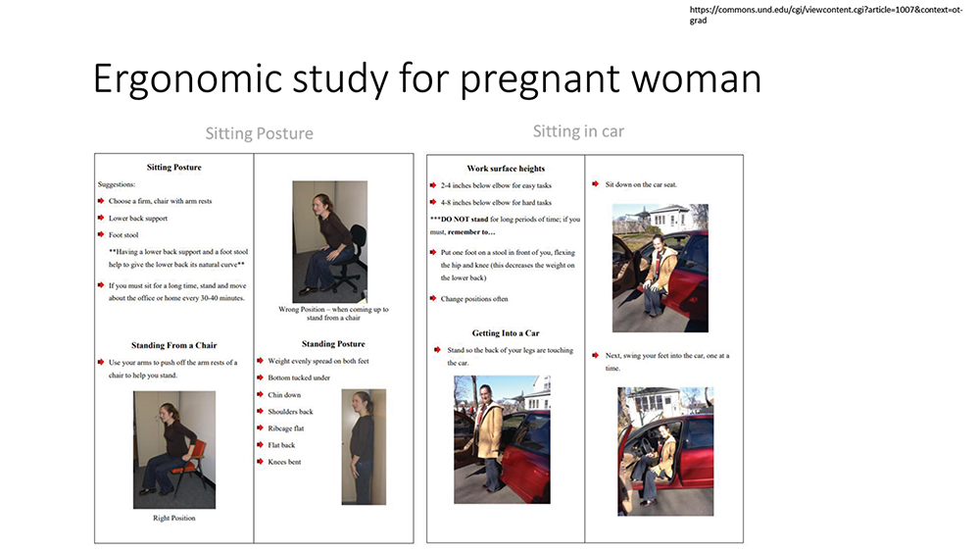Image resolution: width=980 pixels, height=552 pixels.
Task: Click the 'Getting Into a Car' heading
Action: (x=506, y=333)
